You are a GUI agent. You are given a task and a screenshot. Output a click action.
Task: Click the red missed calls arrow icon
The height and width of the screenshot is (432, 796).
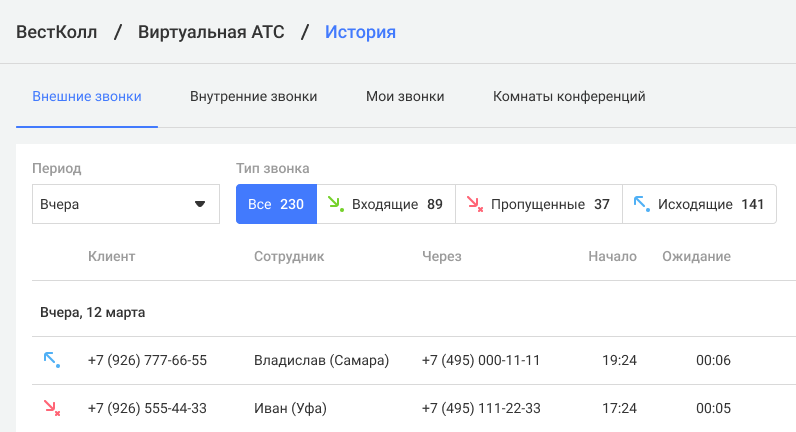pyautogui.click(x=475, y=204)
